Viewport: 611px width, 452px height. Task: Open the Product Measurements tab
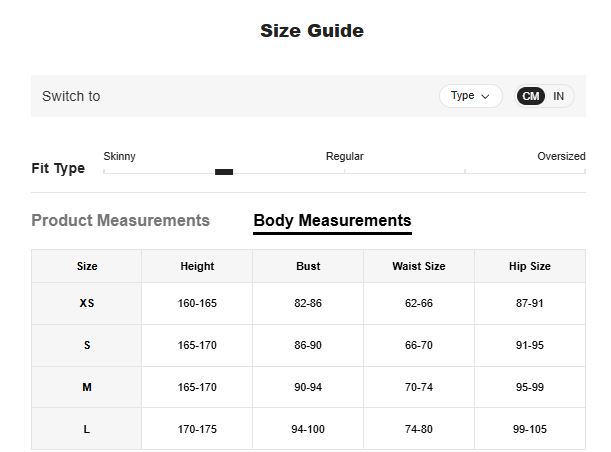[x=120, y=220]
